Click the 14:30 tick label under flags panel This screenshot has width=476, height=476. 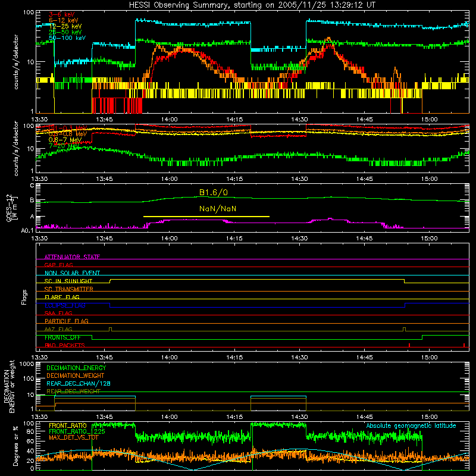(299, 358)
